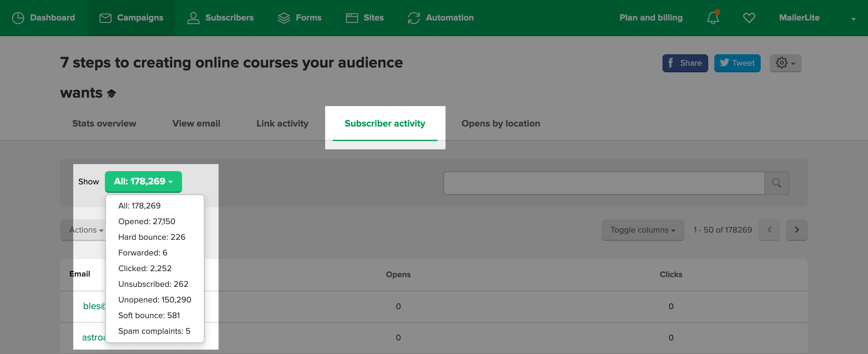Viewport: 868px width, 354px height.
Task: Open the Actions dropdown
Action: 86,230
